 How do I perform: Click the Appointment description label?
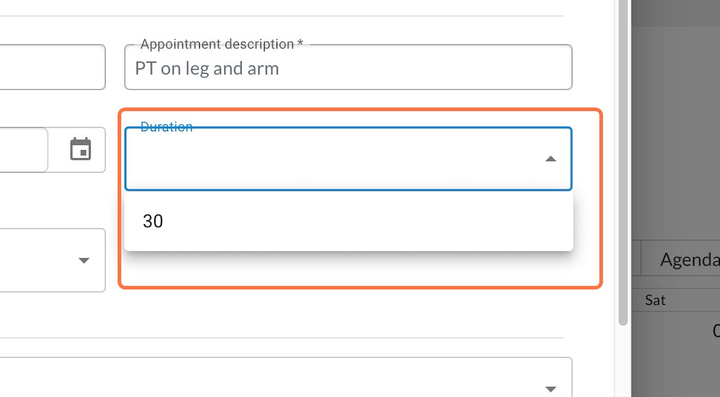pos(221,44)
